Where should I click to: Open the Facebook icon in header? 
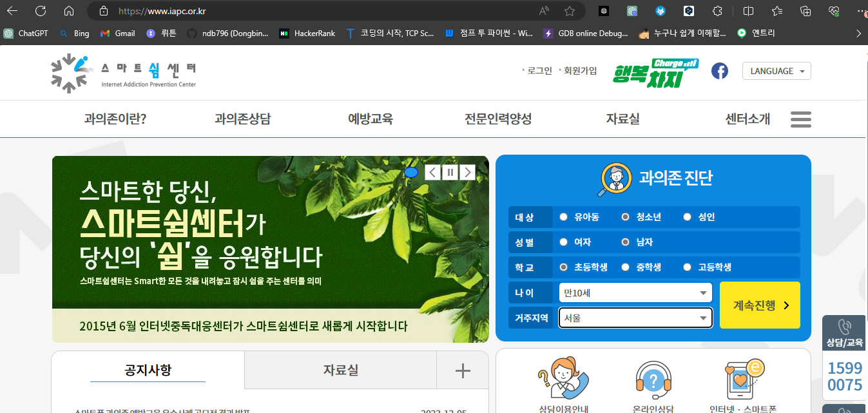[720, 71]
